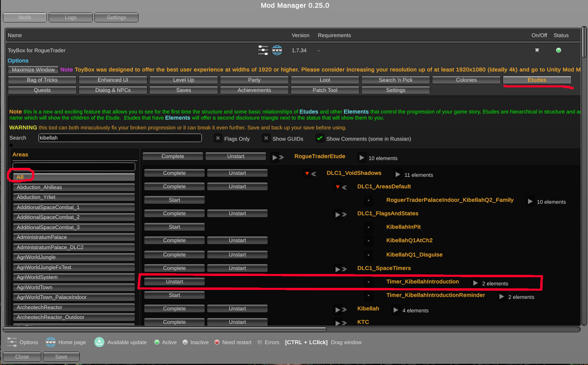Click the 1.7.34 version text

point(299,51)
